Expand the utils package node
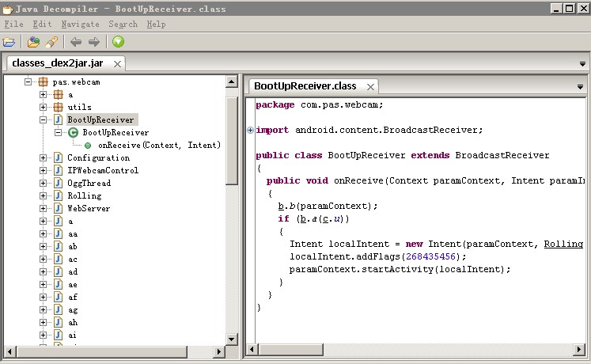591x364 pixels. [x=44, y=107]
